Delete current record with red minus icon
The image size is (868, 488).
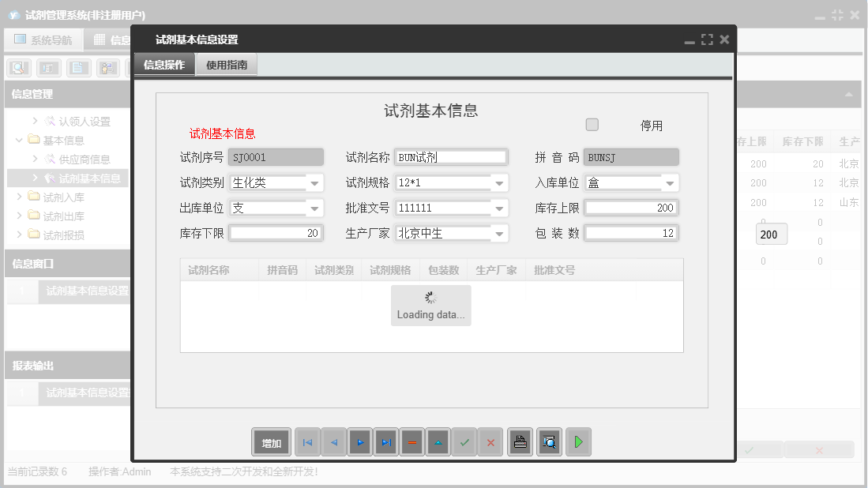click(x=411, y=441)
